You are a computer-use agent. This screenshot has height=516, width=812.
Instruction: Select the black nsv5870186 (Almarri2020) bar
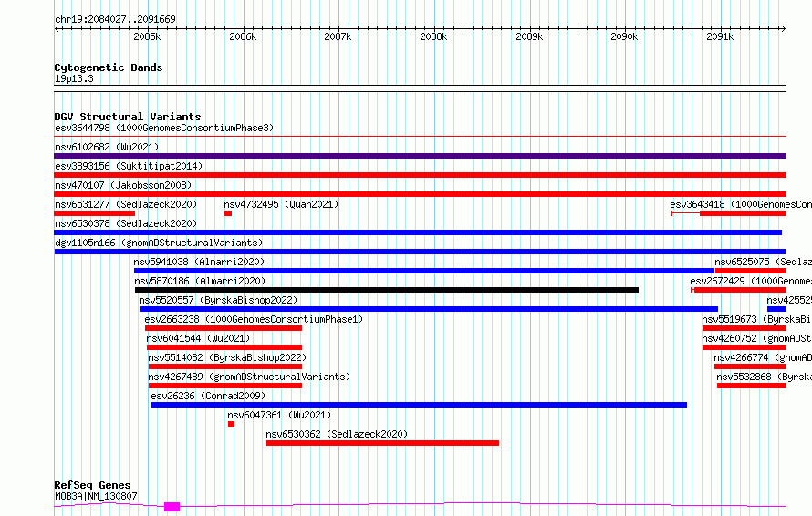coord(386,290)
